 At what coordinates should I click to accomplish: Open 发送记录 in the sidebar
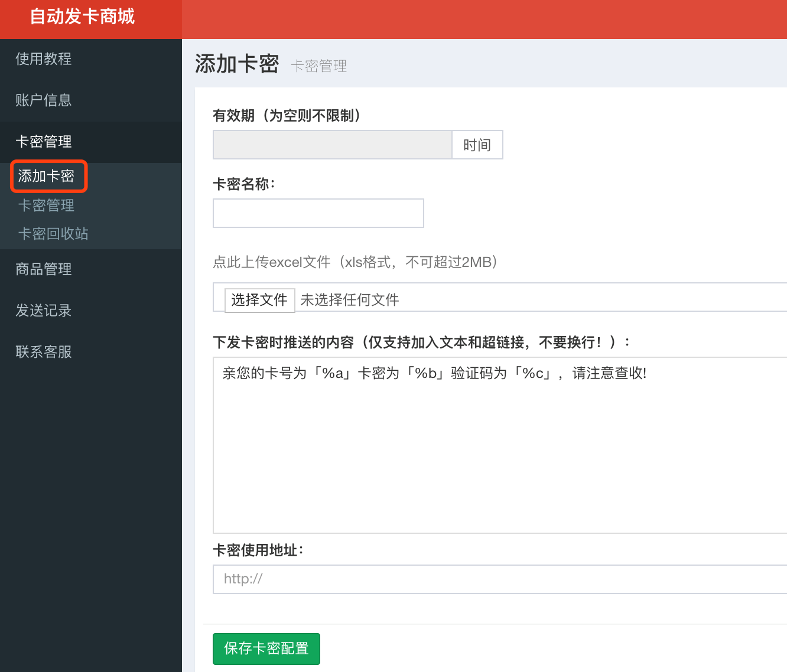tap(44, 311)
